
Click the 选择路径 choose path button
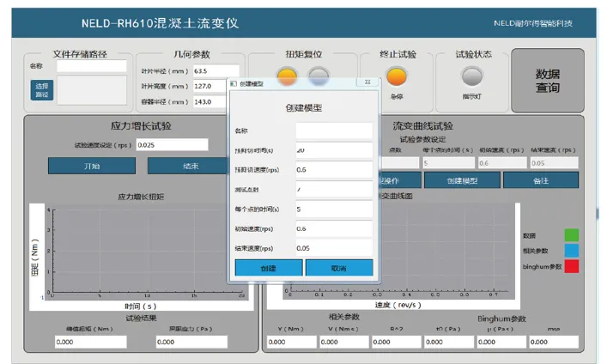41,89
